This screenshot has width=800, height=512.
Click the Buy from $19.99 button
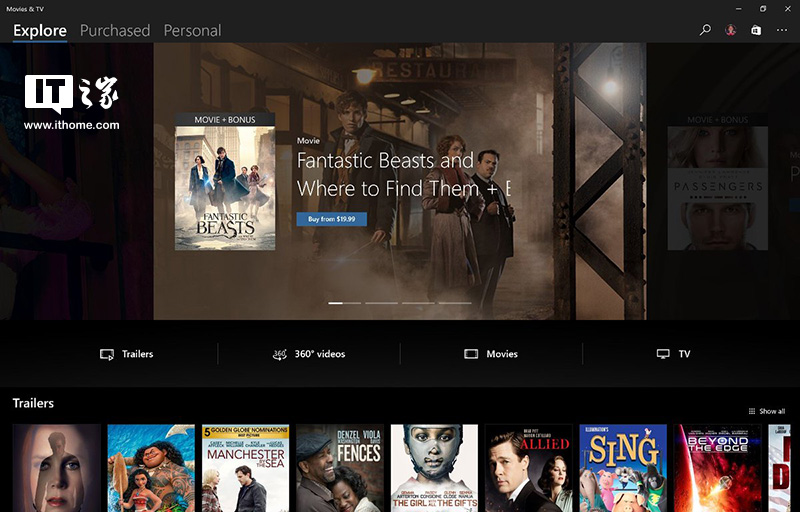(x=332, y=219)
